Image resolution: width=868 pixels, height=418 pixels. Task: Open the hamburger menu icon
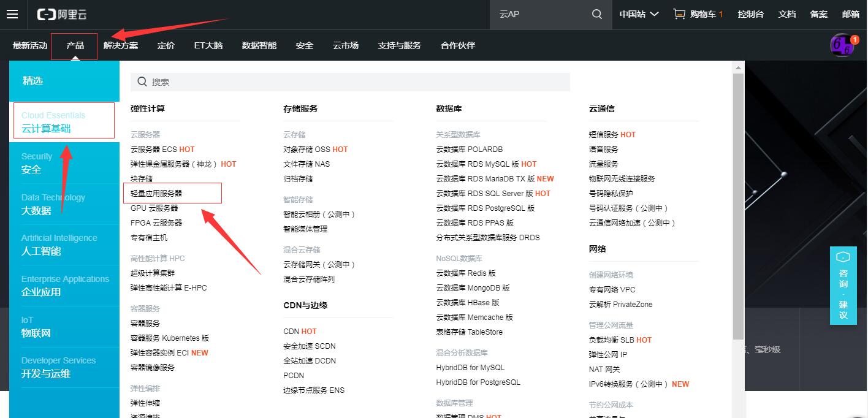click(12, 14)
